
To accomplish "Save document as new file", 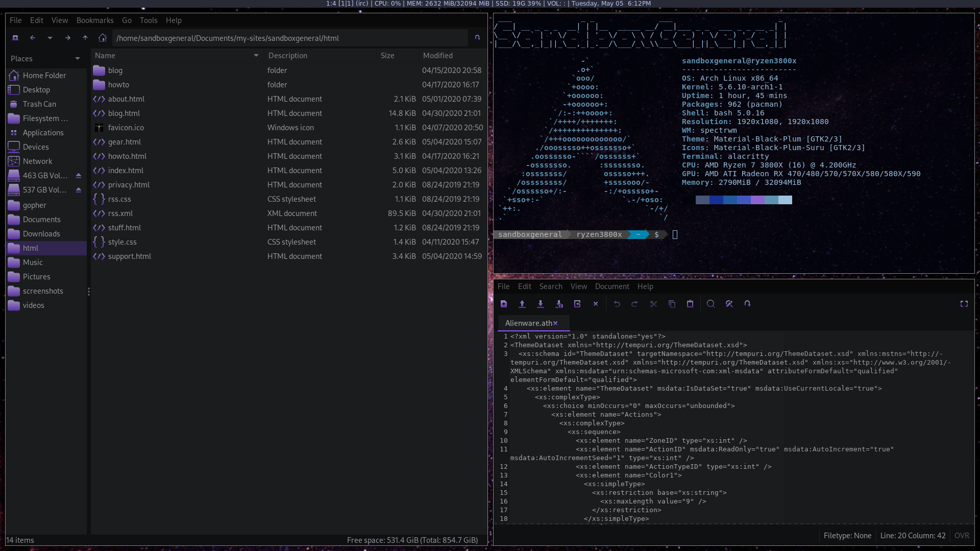I will click(559, 304).
